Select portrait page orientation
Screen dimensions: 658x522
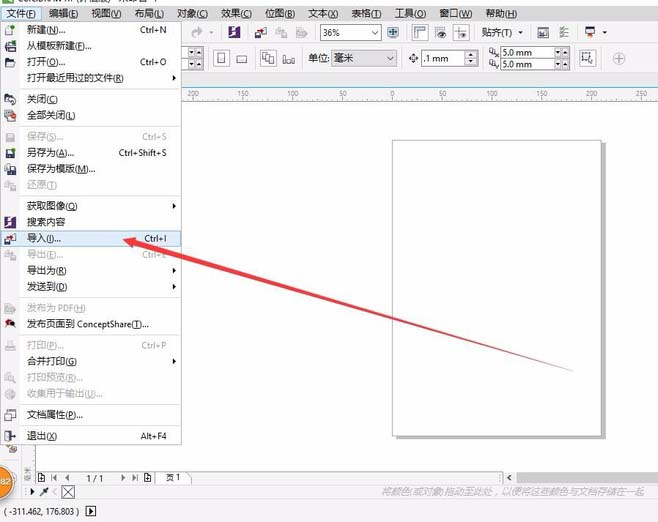221,58
